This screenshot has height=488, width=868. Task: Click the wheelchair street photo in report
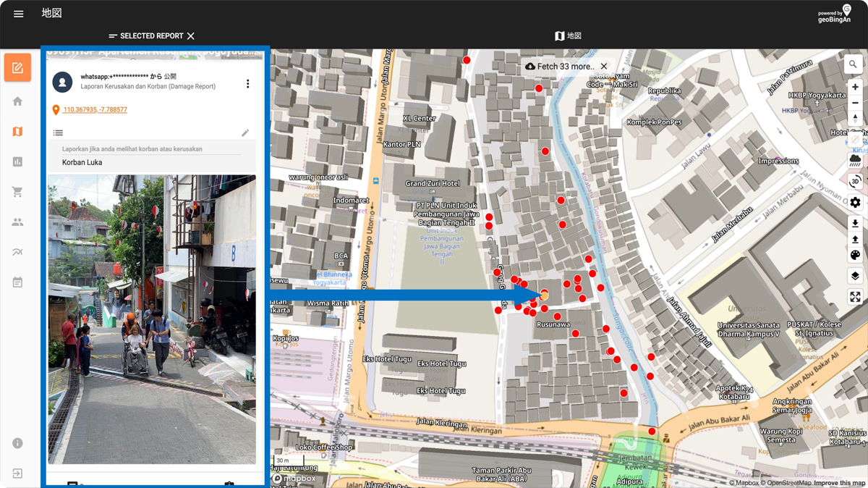152,319
